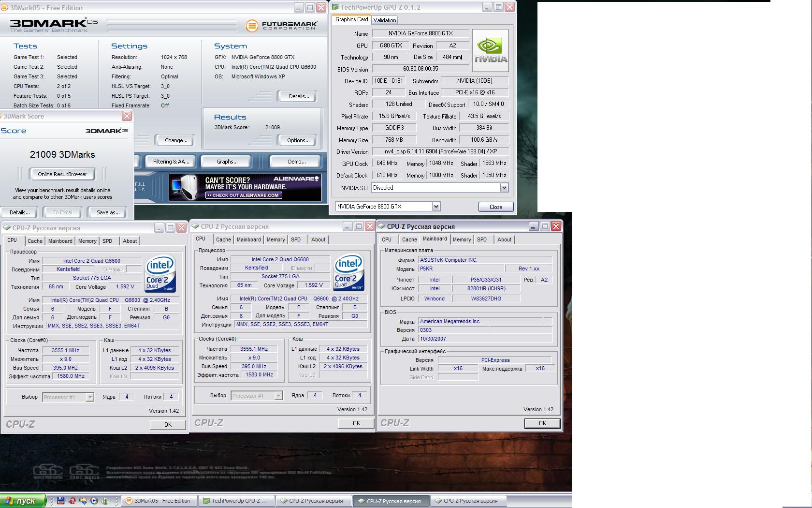
Task: Switch to CPU tab in right CPU-Z window
Action: coord(387,239)
